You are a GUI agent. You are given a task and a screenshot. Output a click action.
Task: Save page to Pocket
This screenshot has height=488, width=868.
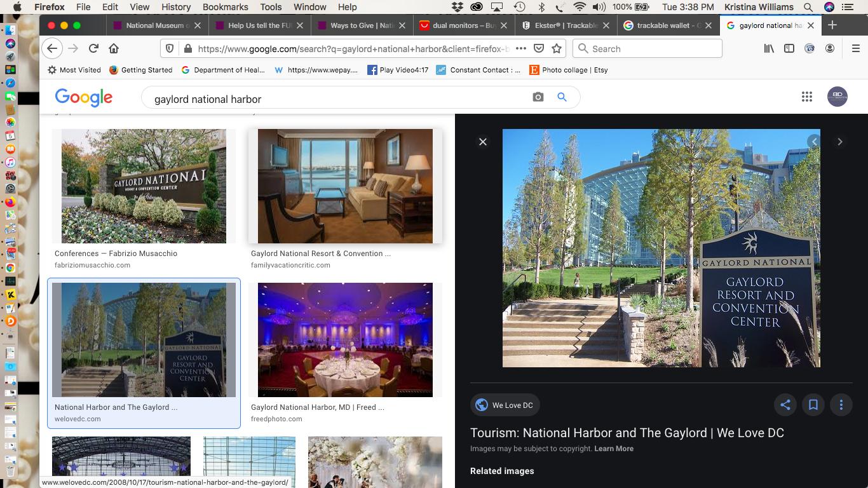538,49
